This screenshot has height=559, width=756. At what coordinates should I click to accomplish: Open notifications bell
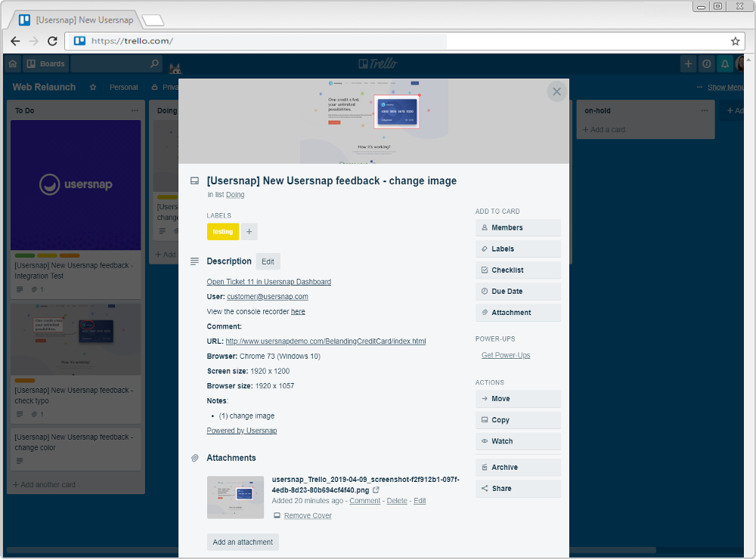click(725, 63)
